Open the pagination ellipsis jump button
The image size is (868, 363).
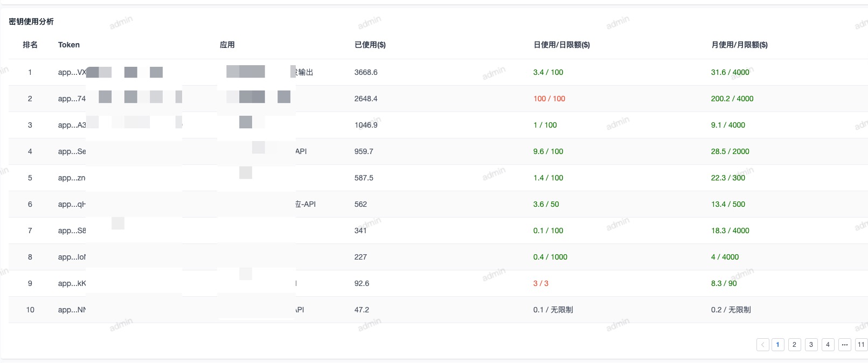pyautogui.click(x=844, y=345)
